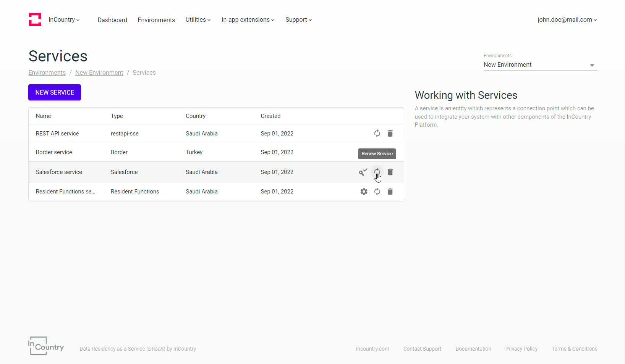Image resolution: width=625 pixels, height=364 pixels.
Task: Go to the Dashboard page
Action: [112, 20]
